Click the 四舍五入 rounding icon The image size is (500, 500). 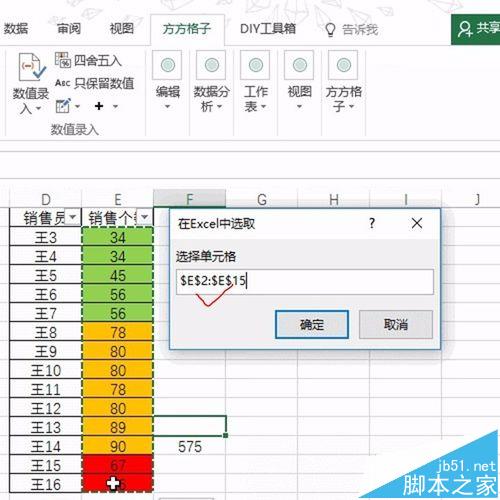[x=63, y=60]
